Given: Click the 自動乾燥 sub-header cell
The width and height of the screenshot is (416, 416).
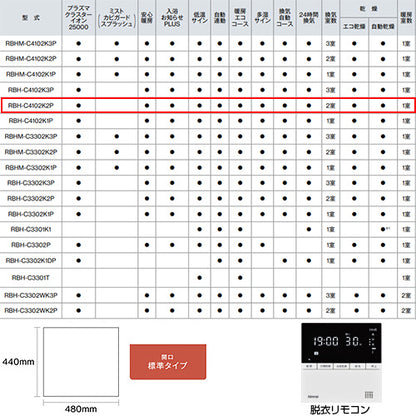Looking at the screenshot, I should [x=383, y=26].
